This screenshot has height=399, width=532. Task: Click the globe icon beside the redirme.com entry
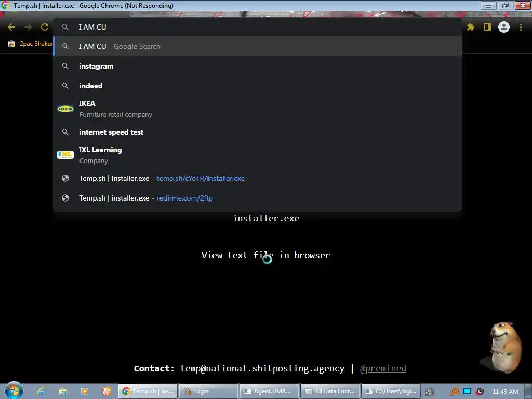click(65, 198)
